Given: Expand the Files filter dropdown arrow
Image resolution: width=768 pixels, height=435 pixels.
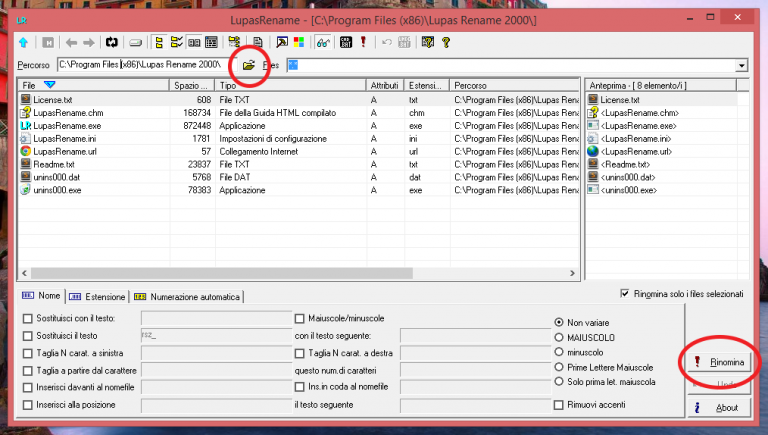Looking at the screenshot, I should (x=741, y=66).
